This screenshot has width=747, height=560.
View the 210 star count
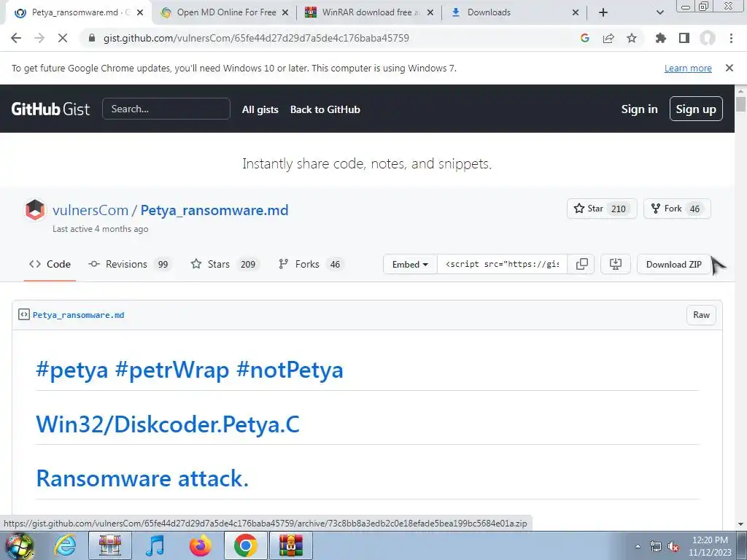[619, 209]
